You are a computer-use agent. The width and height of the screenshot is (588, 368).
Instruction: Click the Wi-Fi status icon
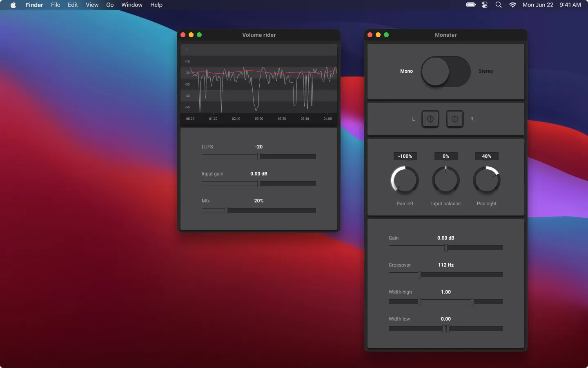(512, 5)
